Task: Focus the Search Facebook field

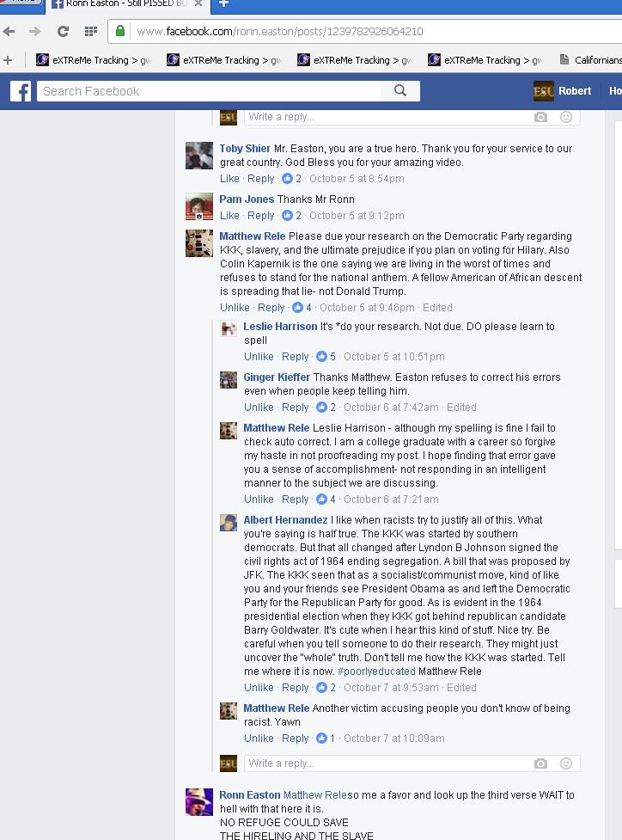Action: pyautogui.click(x=209, y=91)
